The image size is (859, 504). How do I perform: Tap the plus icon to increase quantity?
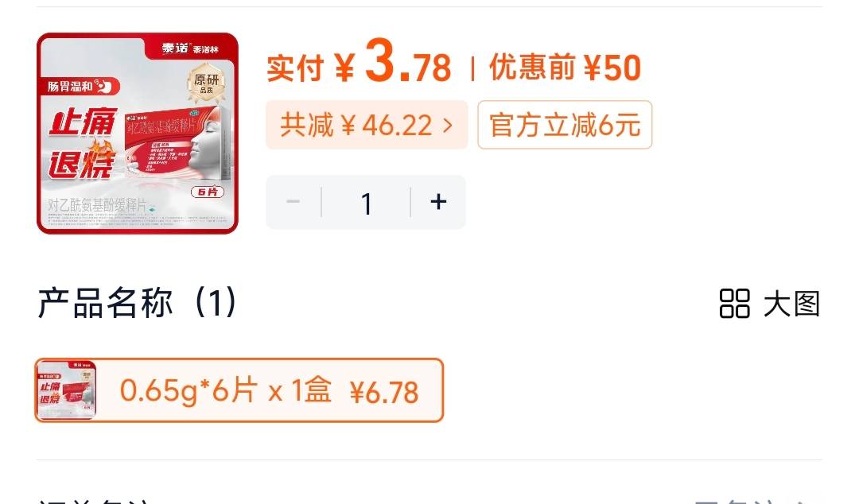tap(438, 202)
